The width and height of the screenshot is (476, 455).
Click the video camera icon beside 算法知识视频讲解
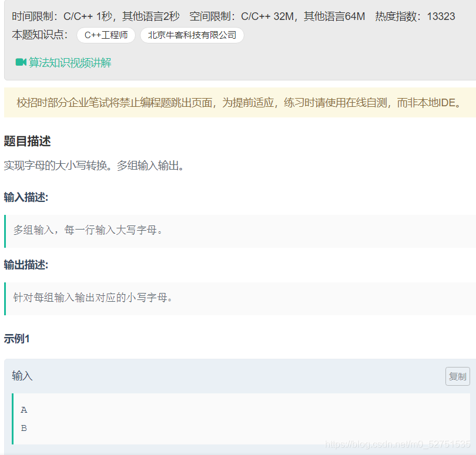[21, 62]
